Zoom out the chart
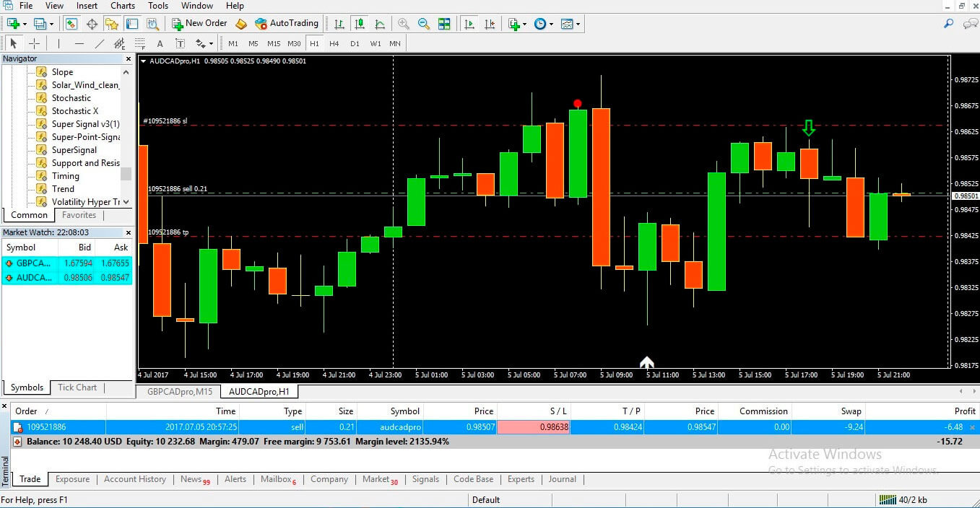 tap(423, 23)
